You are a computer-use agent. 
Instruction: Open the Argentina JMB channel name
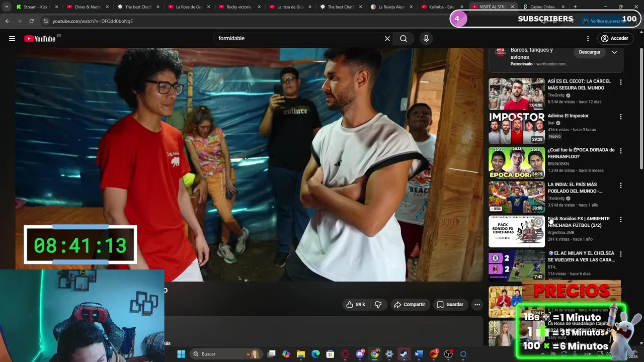[561, 232]
